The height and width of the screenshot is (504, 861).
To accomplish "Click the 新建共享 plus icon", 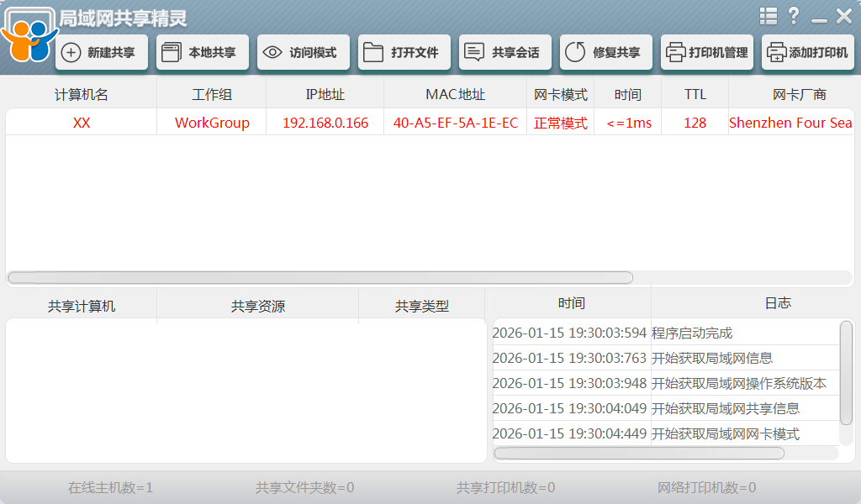I will pos(71,53).
